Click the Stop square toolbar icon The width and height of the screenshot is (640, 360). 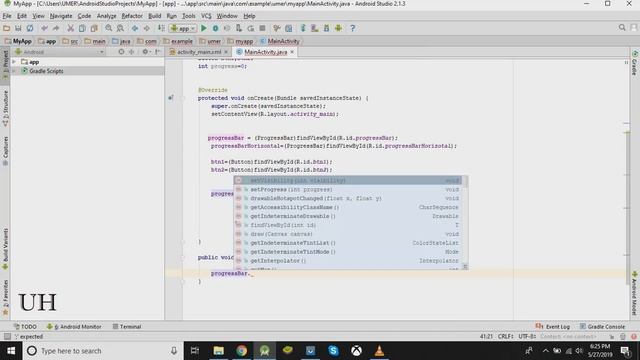pyautogui.click(x=262, y=28)
